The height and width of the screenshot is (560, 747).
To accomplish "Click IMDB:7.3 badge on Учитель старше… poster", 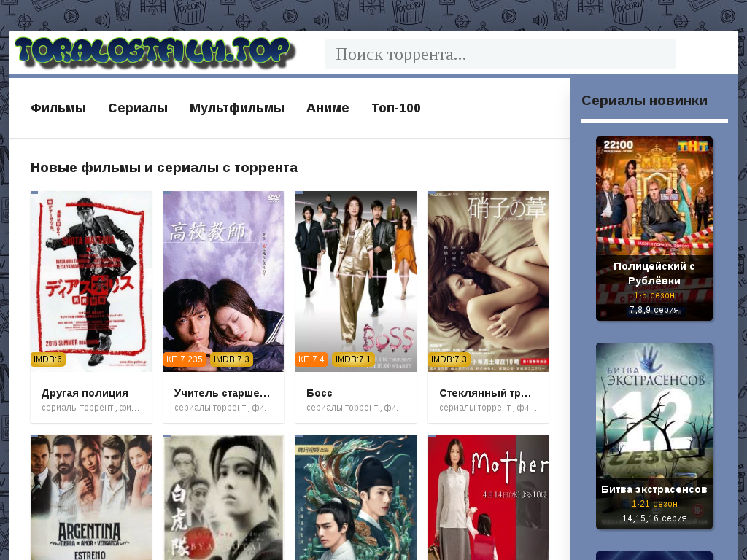I will [231, 359].
